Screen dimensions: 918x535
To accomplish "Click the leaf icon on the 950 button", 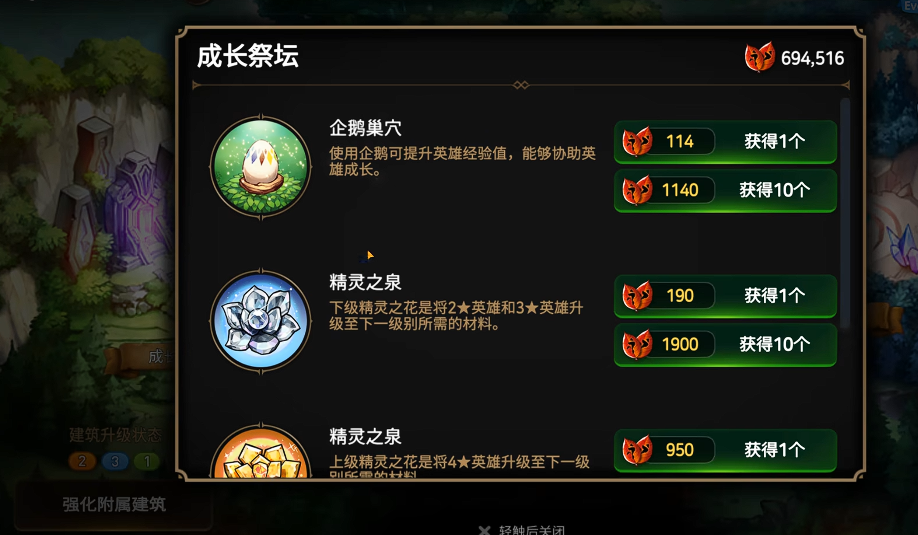I will 637,450.
